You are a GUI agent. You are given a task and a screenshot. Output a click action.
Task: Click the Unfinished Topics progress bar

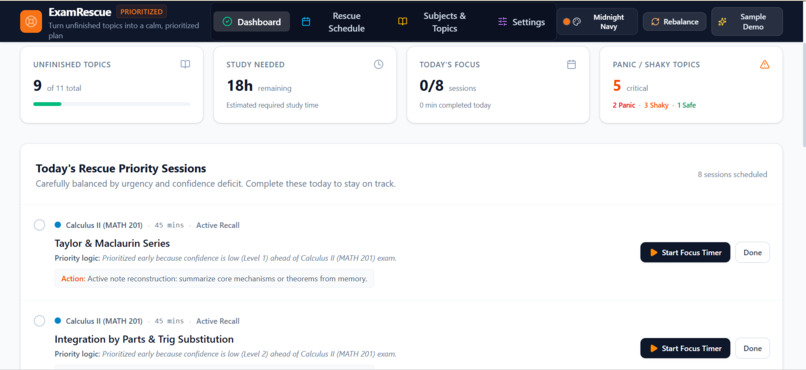click(x=112, y=104)
